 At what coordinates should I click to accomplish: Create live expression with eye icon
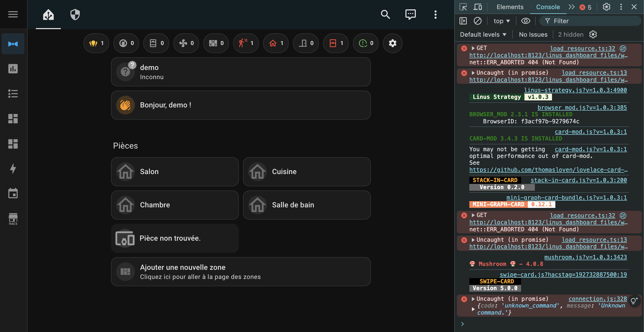(525, 21)
